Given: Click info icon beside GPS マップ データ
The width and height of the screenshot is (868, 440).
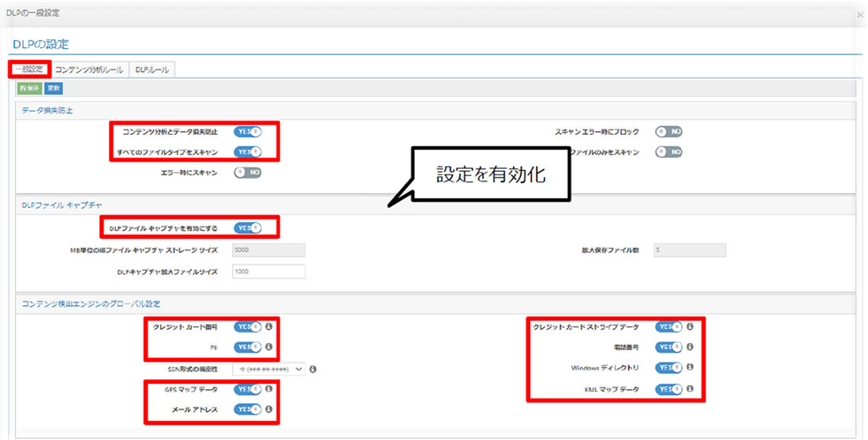Looking at the screenshot, I should point(269,389).
